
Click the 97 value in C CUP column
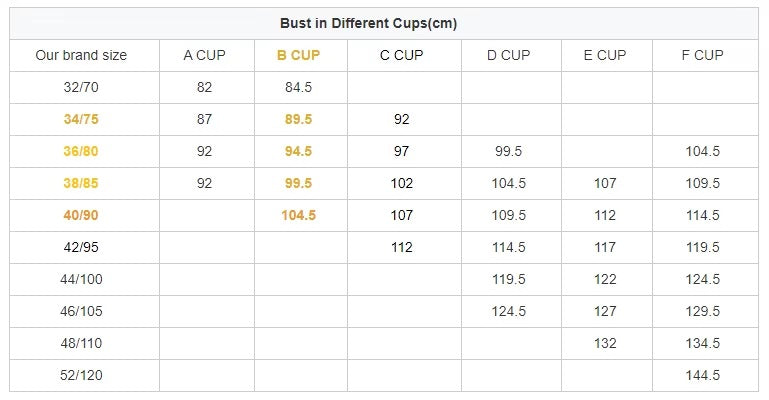[402, 151]
